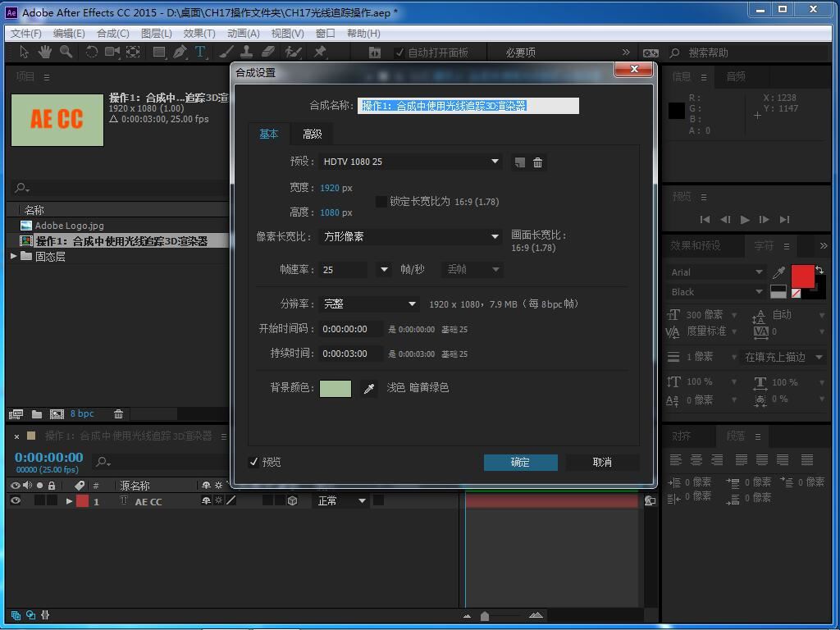The width and height of the screenshot is (840, 630).
Task: Open the 效果(T) menu
Action: [199, 33]
